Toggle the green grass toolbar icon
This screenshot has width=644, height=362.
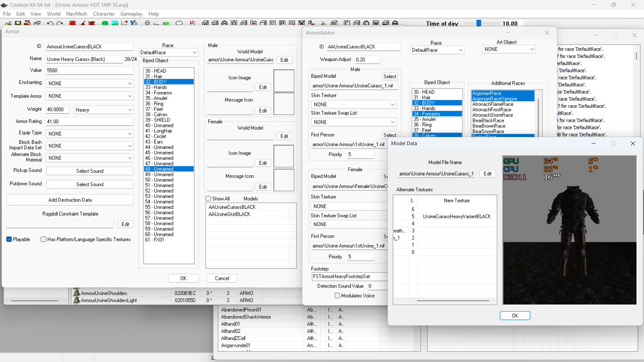[166, 23]
